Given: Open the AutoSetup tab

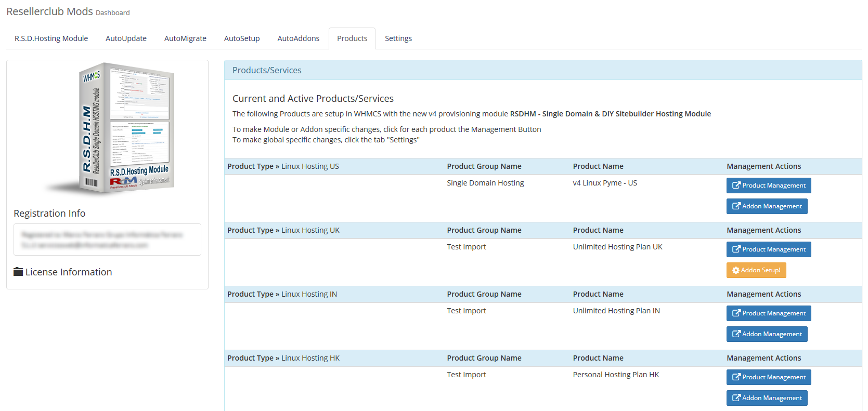Looking at the screenshot, I should pyautogui.click(x=242, y=38).
